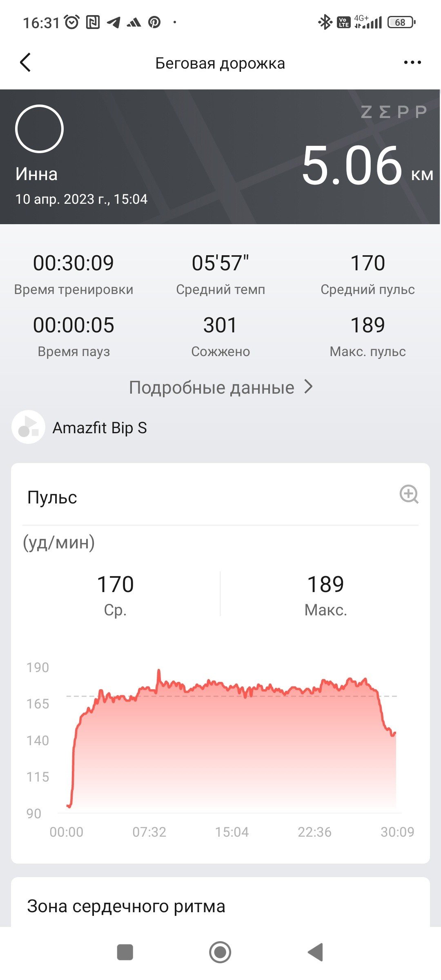
Task: Tap the Зона сердечного ритма section header
Action: coord(126,906)
